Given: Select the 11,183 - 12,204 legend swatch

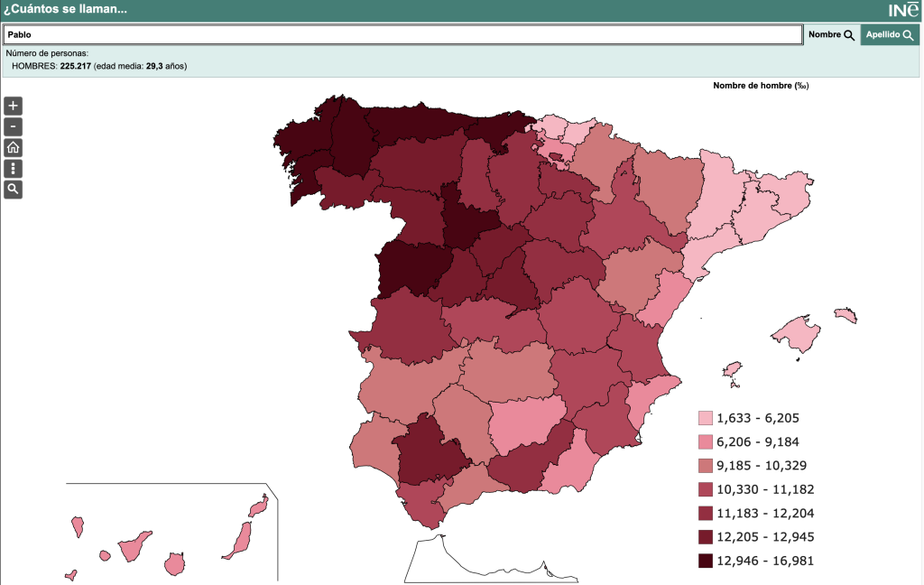Looking at the screenshot, I should click(706, 513).
